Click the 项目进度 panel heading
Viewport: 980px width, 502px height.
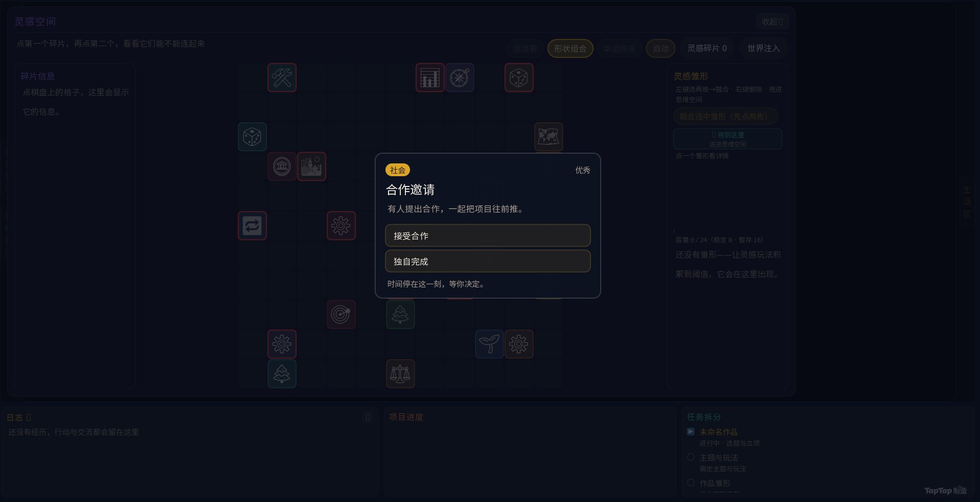coord(406,417)
